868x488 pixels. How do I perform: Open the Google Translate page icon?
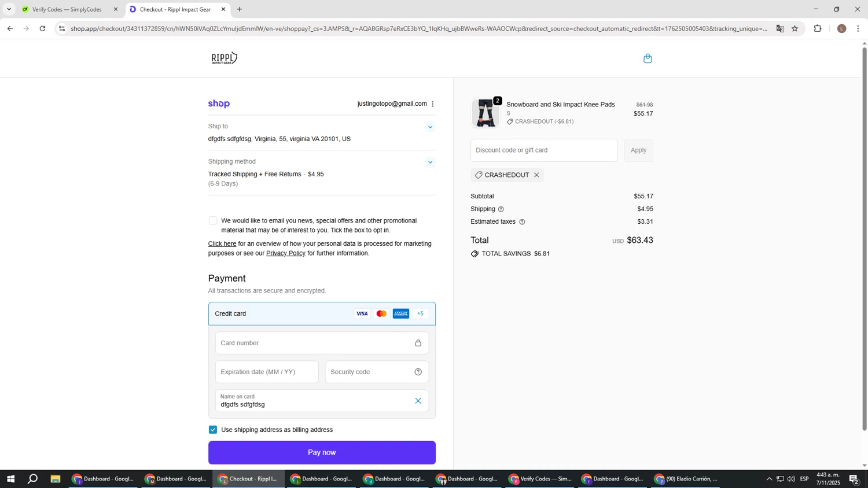pos(780,28)
